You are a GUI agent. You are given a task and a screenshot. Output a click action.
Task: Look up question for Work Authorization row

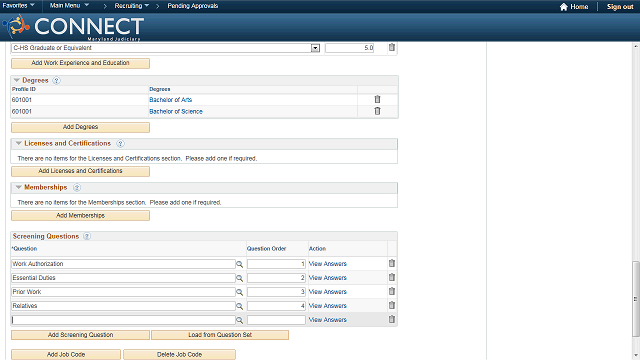pos(240,264)
